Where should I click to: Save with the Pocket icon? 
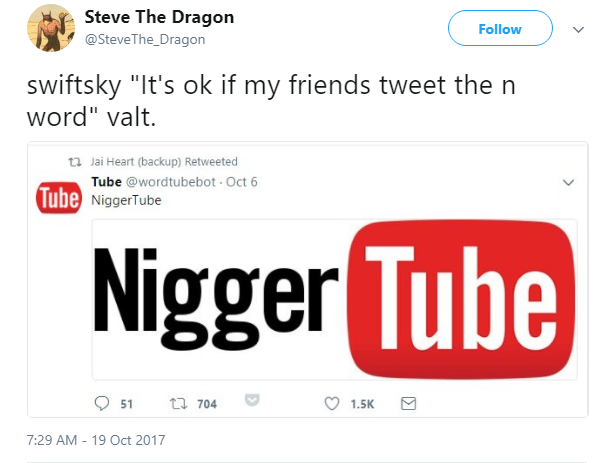252,400
